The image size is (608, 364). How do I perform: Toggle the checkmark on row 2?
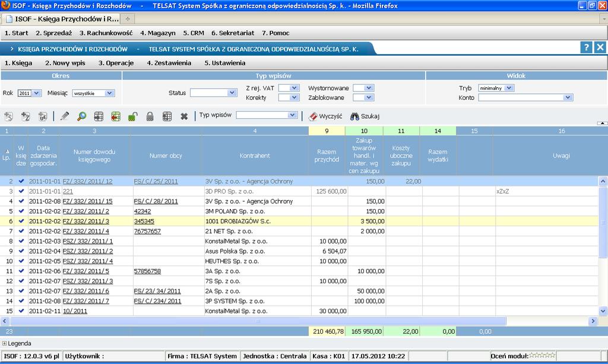click(x=21, y=181)
